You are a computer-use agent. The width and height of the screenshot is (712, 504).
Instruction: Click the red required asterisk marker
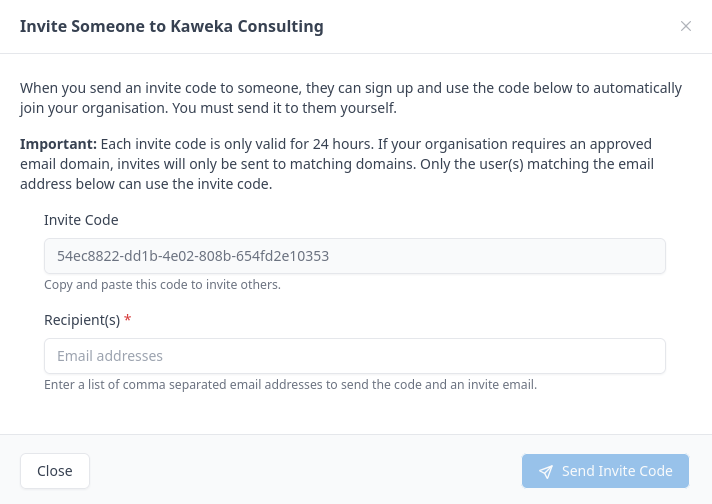pos(128,320)
